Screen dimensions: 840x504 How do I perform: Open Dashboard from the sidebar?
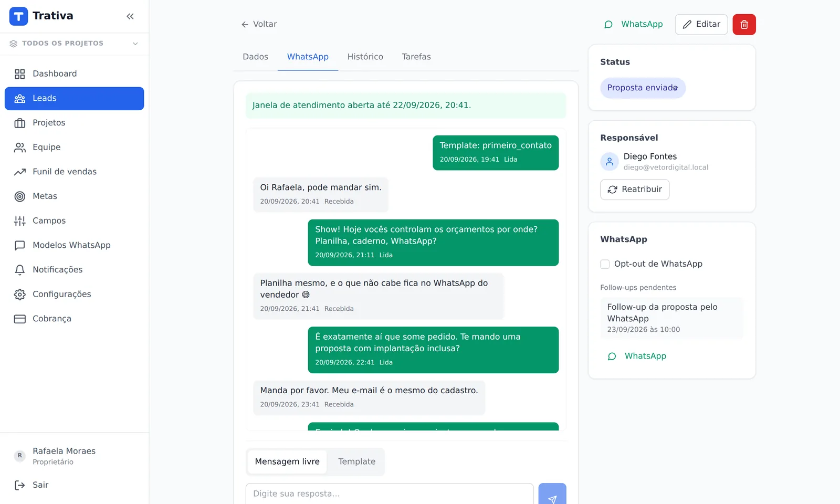(74, 74)
